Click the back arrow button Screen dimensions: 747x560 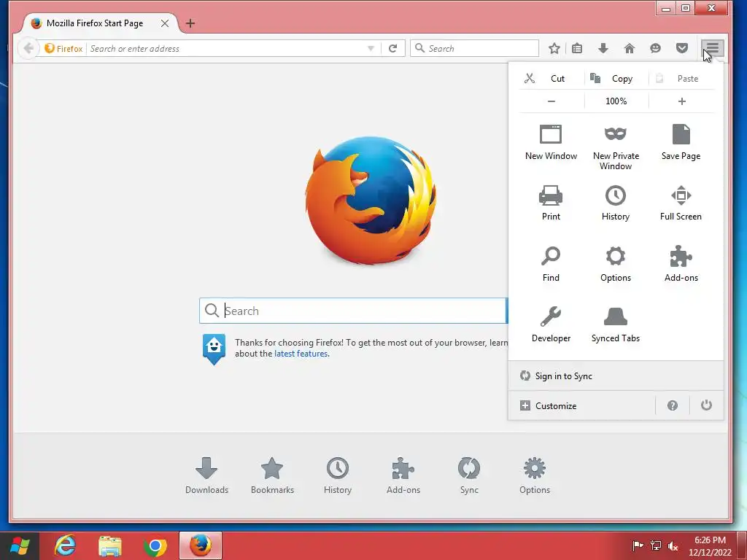[28, 48]
